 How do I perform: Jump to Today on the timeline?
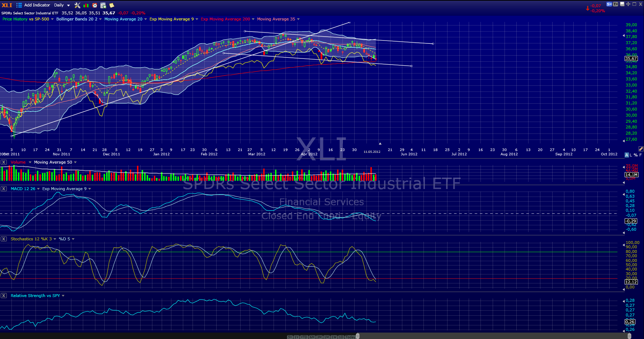pos(350,337)
